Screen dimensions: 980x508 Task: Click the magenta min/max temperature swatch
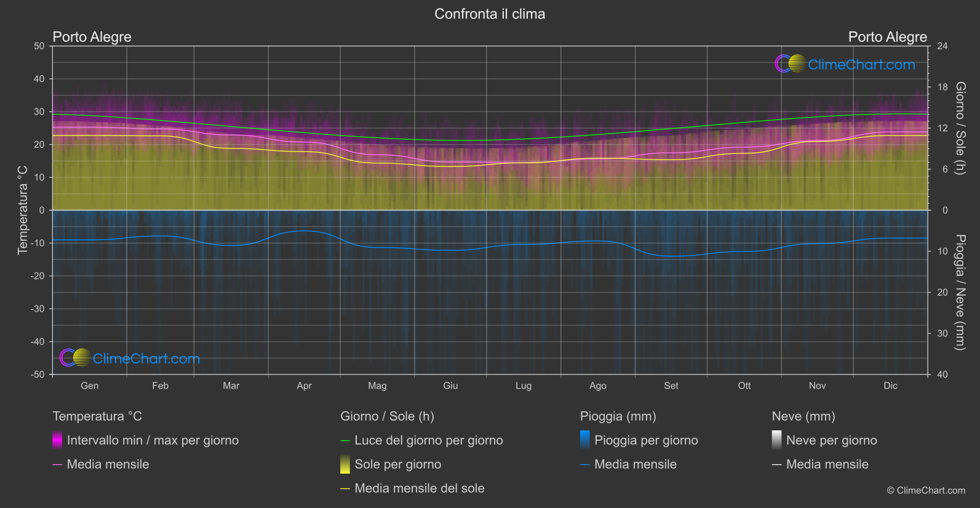coord(57,440)
